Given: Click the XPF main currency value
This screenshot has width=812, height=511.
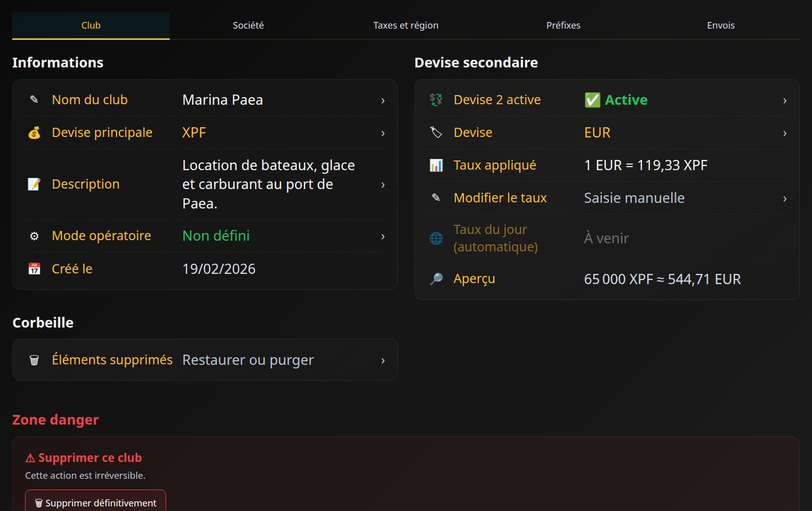Looking at the screenshot, I should tap(194, 133).
